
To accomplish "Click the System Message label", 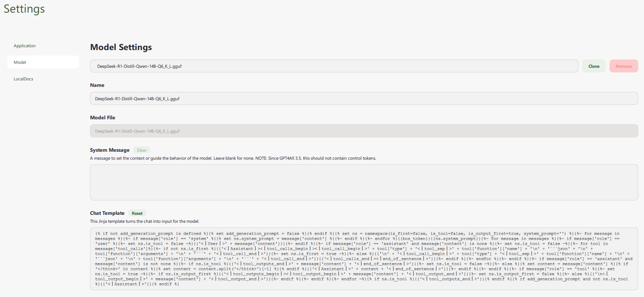I will point(110,150).
